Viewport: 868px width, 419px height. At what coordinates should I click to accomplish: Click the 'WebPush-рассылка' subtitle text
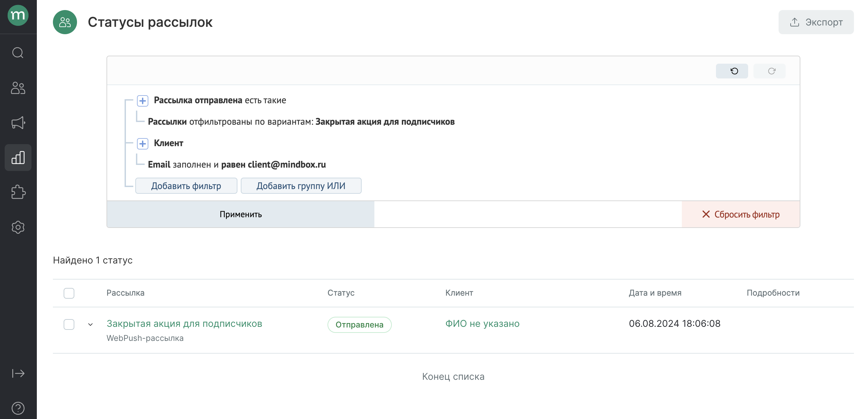click(145, 338)
